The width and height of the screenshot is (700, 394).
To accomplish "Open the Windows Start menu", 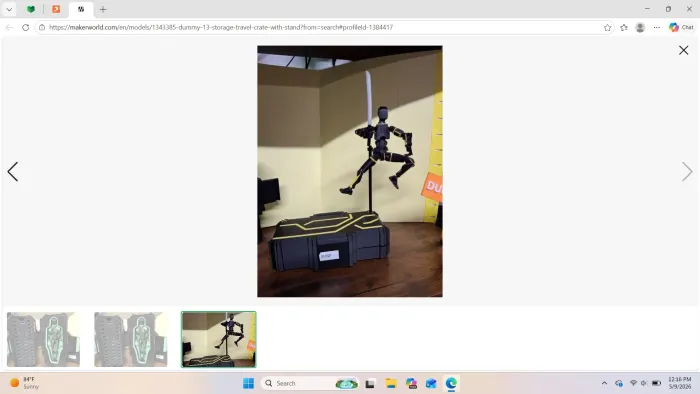I will 248,383.
